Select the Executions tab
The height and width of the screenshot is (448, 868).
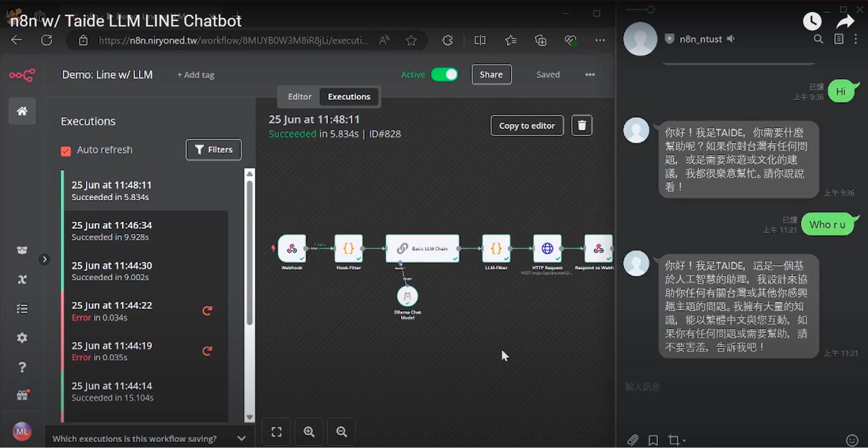click(349, 96)
